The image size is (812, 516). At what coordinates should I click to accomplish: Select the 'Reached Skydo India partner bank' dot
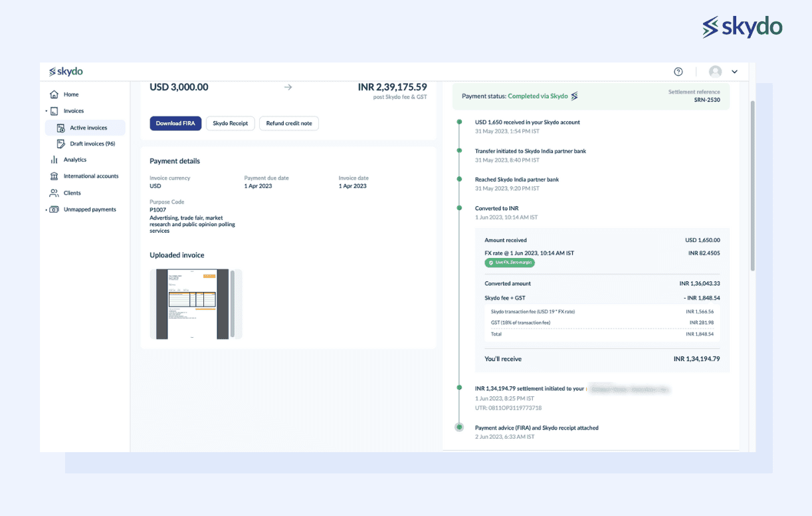(x=458, y=180)
